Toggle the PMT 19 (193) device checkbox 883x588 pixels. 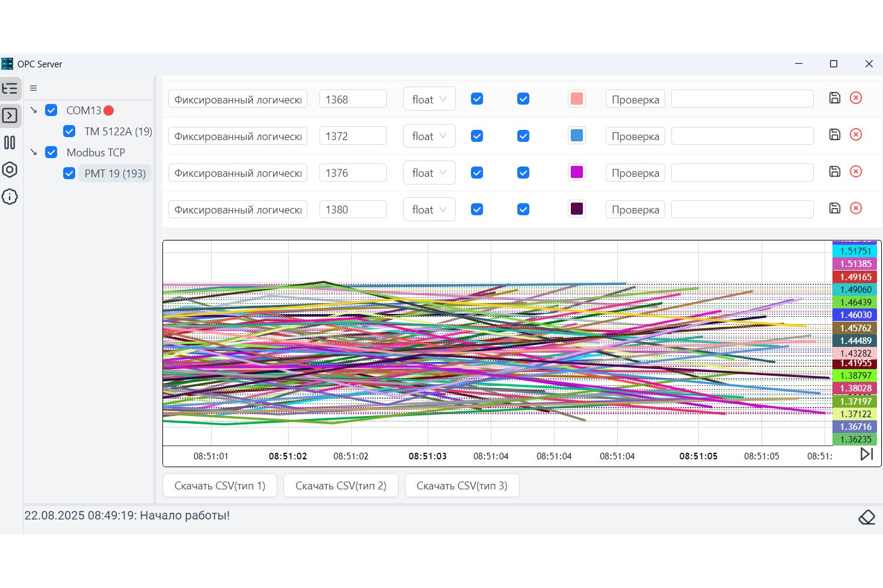click(69, 174)
